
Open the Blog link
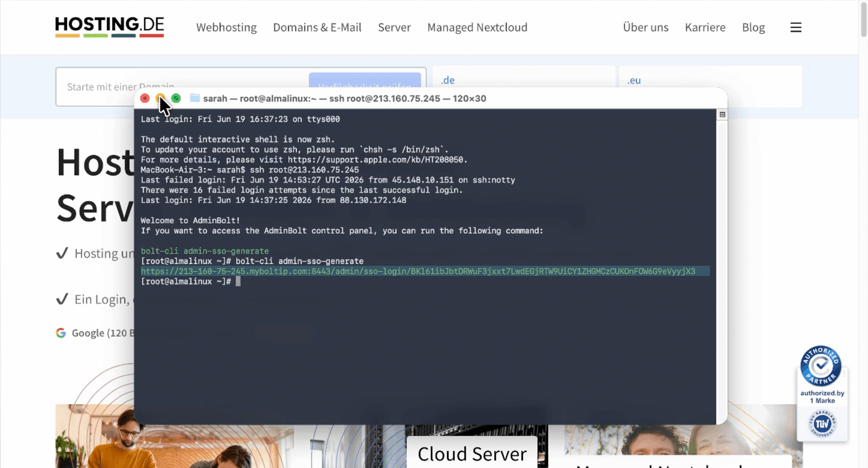click(754, 28)
